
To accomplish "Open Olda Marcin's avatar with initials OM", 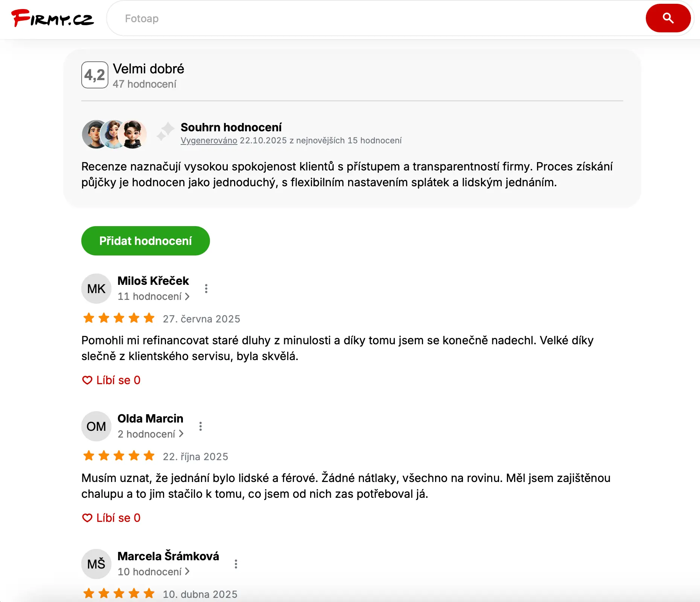I will (96, 426).
